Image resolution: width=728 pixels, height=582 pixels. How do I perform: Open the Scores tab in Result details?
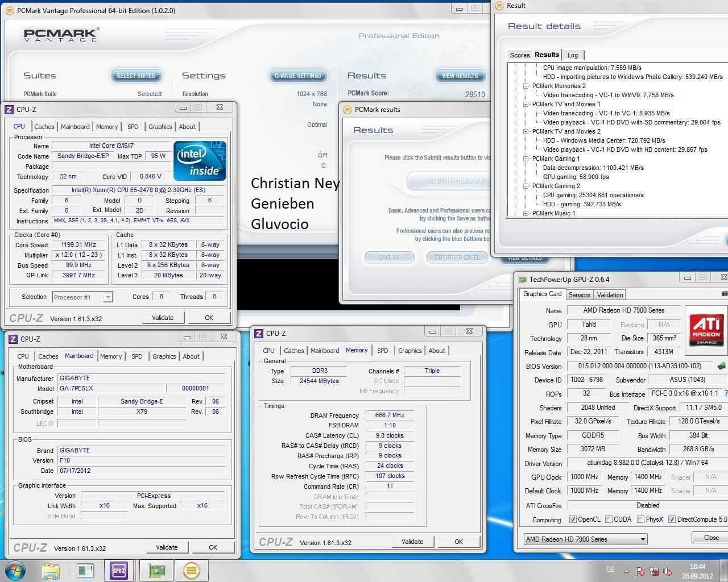coord(520,55)
